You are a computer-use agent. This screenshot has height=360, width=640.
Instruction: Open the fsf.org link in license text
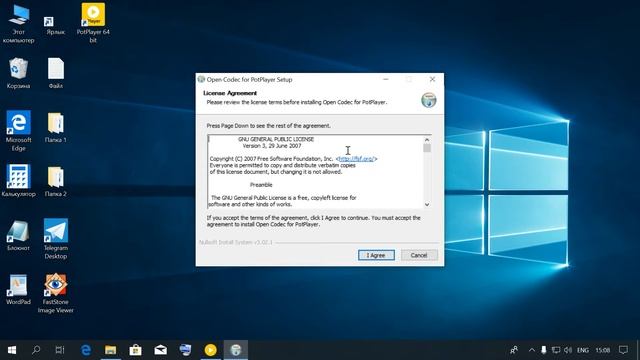[356, 159]
